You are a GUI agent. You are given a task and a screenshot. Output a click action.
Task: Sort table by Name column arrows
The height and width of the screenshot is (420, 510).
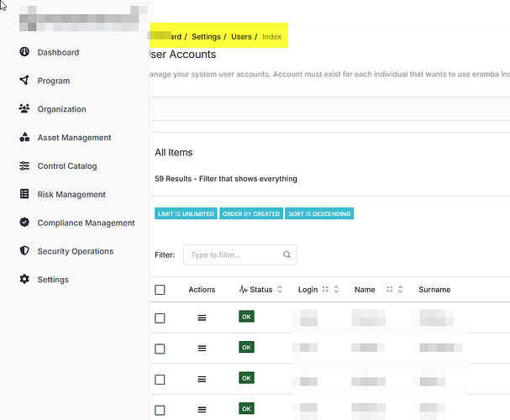(400, 290)
